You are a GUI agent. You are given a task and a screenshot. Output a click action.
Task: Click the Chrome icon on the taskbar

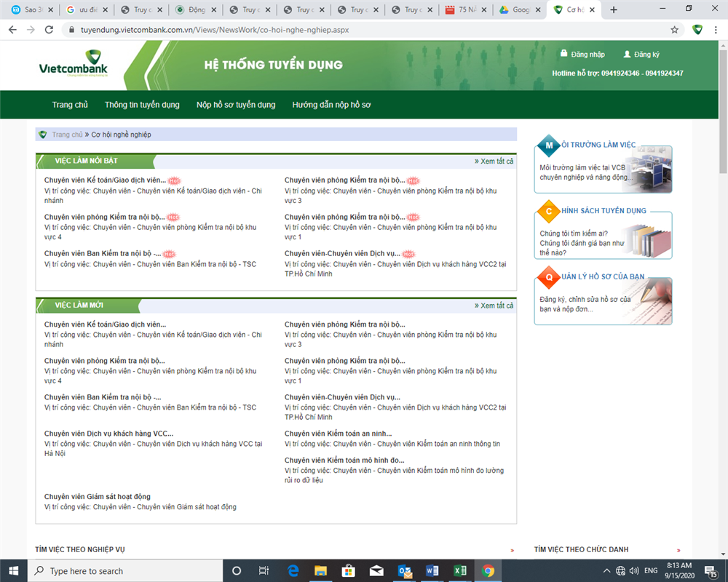488,571
